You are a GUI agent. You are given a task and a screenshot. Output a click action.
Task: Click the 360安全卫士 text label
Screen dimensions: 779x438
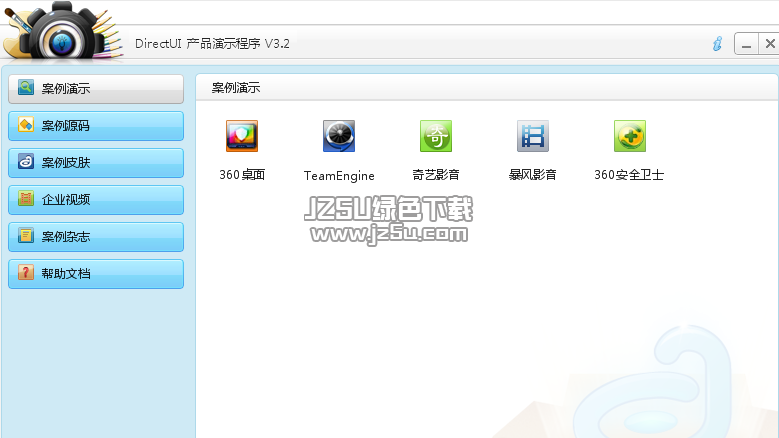pyautogui.click(x=629, y=175)
